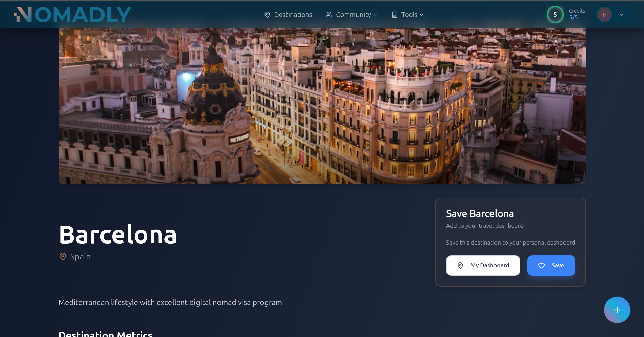Go to My Dashboard
644x337 pixels.
coord(483,266)
